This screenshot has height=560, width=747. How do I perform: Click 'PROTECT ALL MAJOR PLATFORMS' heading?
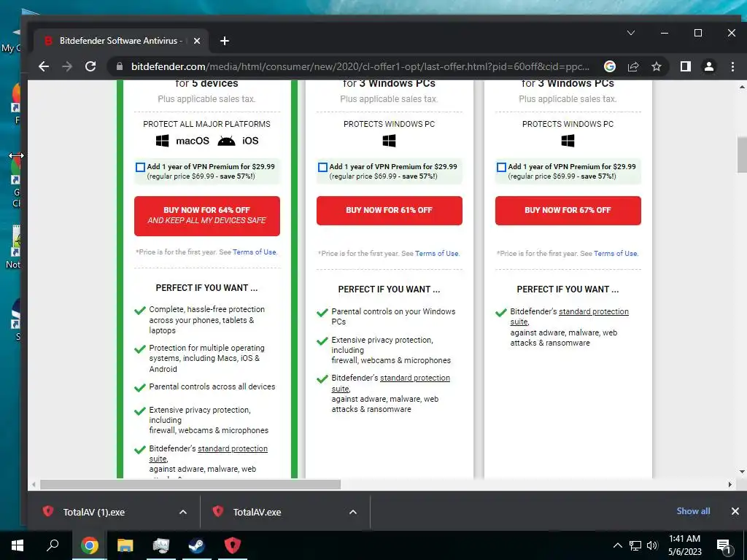click(x=206, y=124)
